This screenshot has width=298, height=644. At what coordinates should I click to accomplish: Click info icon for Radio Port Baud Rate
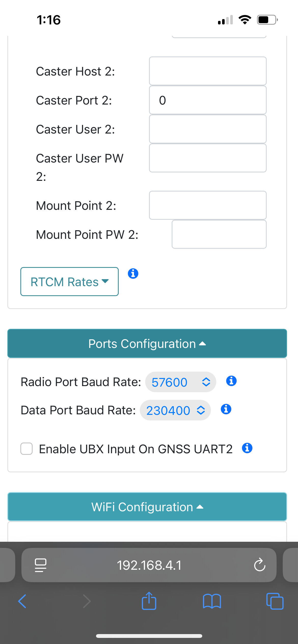tap(231, 381)
